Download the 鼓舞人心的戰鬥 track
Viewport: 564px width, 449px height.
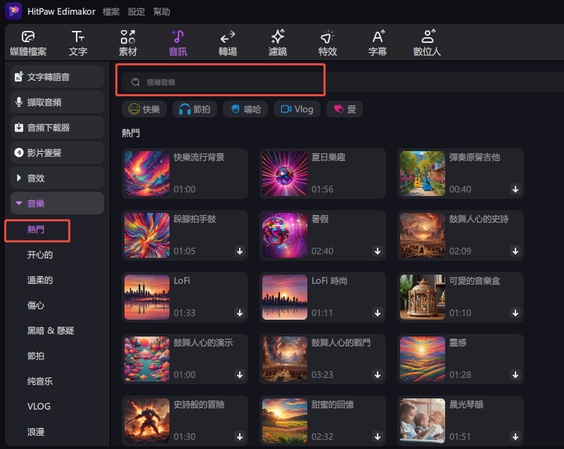point(378,375)
